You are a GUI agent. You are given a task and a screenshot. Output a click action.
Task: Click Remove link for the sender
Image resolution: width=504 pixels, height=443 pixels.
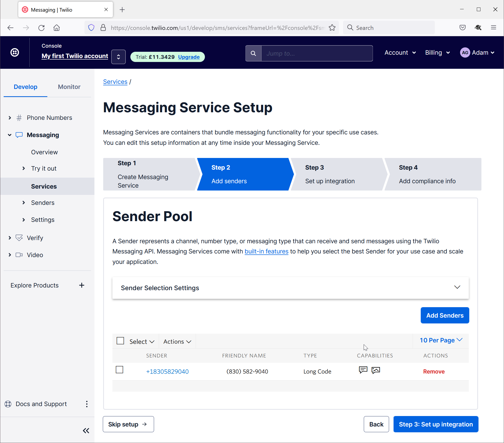click(434, 371)
